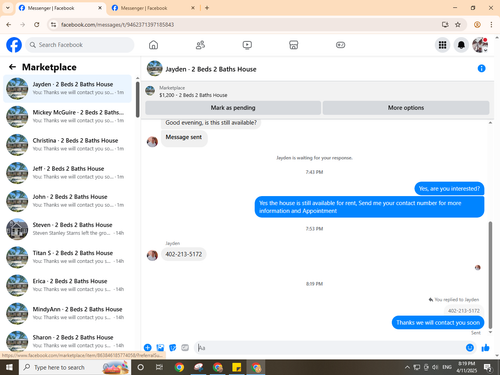The height and width of the screenshot is (375, 500).
Task: Click Jayden's avatar next to phone number
Action: [152, 255]
